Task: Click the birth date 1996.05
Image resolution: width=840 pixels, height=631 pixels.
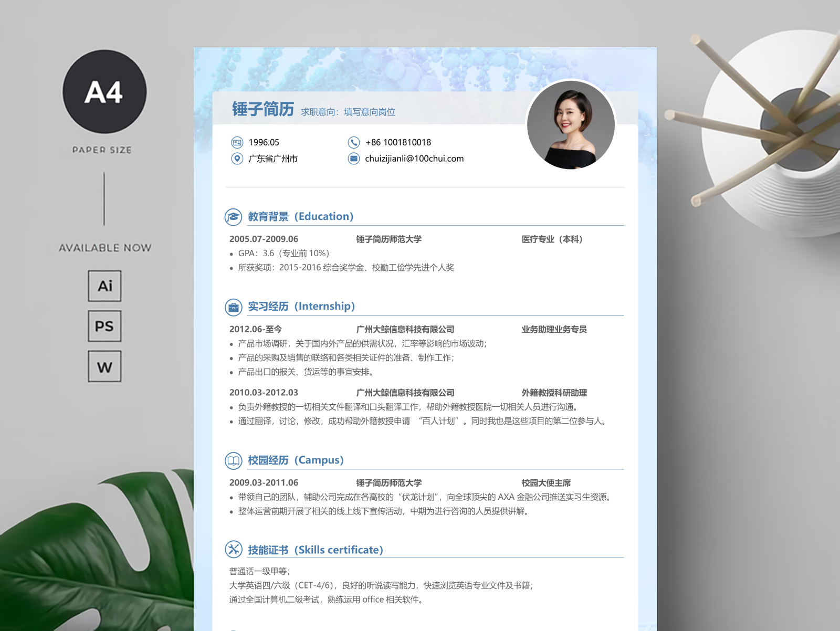Action: click(264, 142)
